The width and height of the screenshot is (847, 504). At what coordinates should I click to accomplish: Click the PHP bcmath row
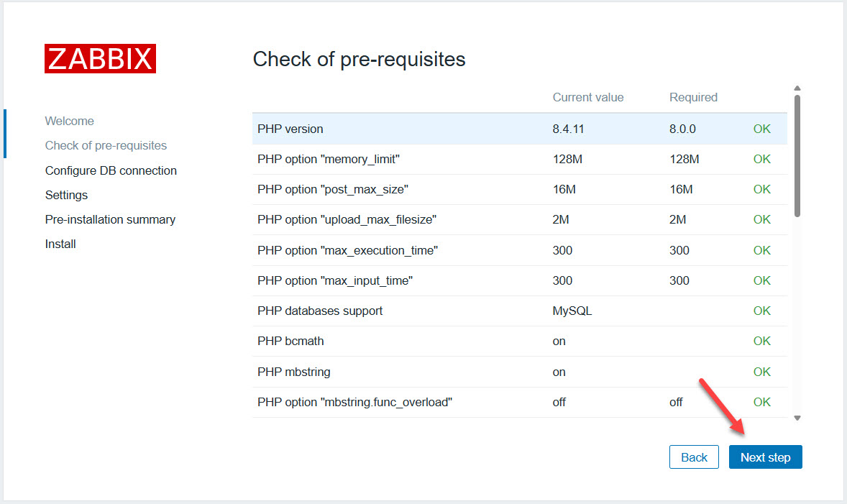click(x=519, y=341)
